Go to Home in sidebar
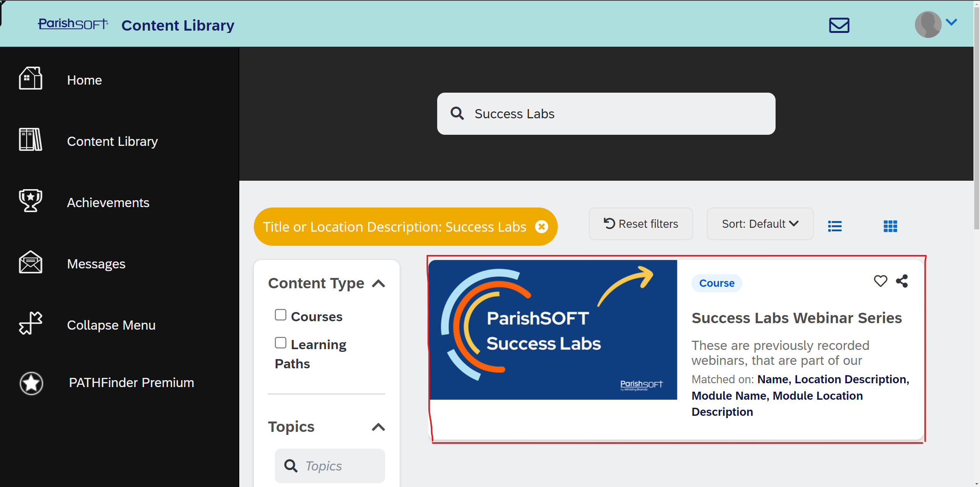Image resolution: width=980 pixels, height=487 pixels. click(84, 80)
